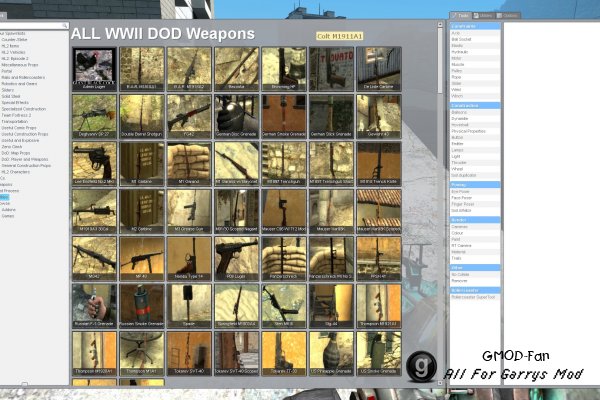The width and height of the screenshot is (600, 400).
Task: Collapse the Render tool category header
Action: [x=475, y=220]
